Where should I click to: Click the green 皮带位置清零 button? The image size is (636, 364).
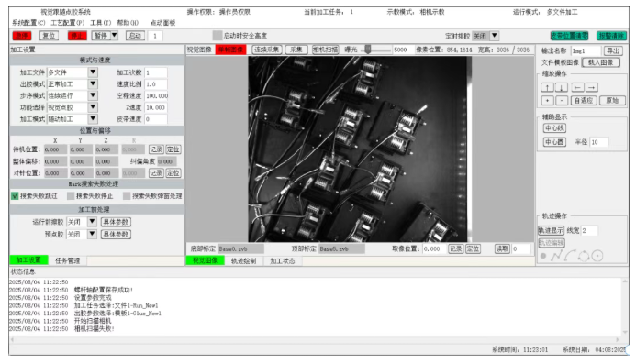coord(569,36)
